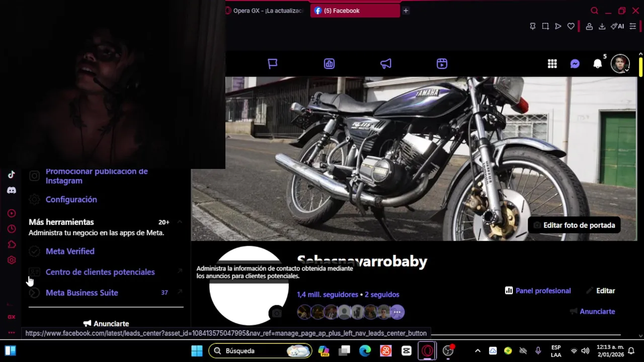Open Task View on taskbar
This screenshot has width=644, height=362.
[345, 351]
